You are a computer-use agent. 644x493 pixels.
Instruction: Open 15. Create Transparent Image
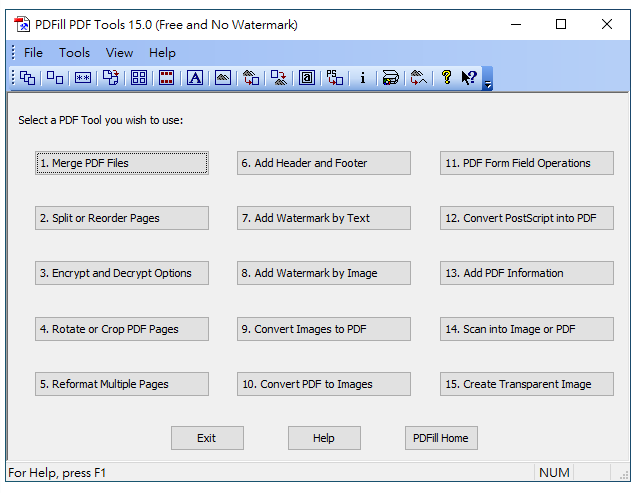point(527,384)
